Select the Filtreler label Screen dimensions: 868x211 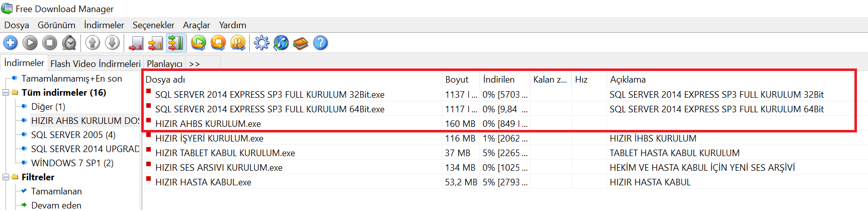pyautogui.click(x=38, y=177)
